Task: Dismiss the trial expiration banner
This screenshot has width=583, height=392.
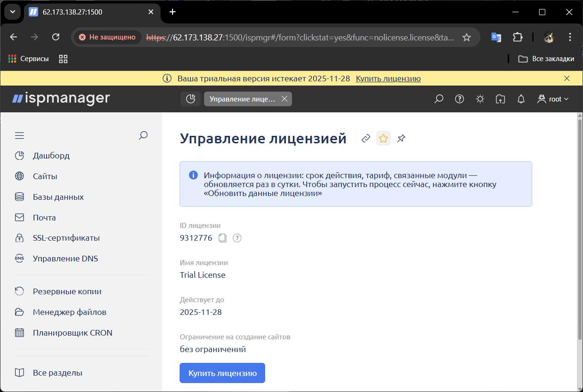Action: 567,78
